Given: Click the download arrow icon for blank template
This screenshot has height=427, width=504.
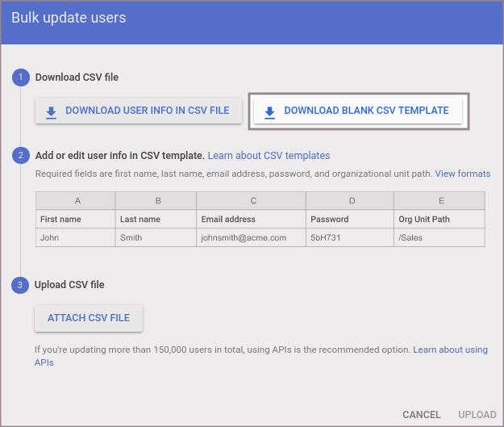Looking at the screenshot, I should click(x=270, y=111).
